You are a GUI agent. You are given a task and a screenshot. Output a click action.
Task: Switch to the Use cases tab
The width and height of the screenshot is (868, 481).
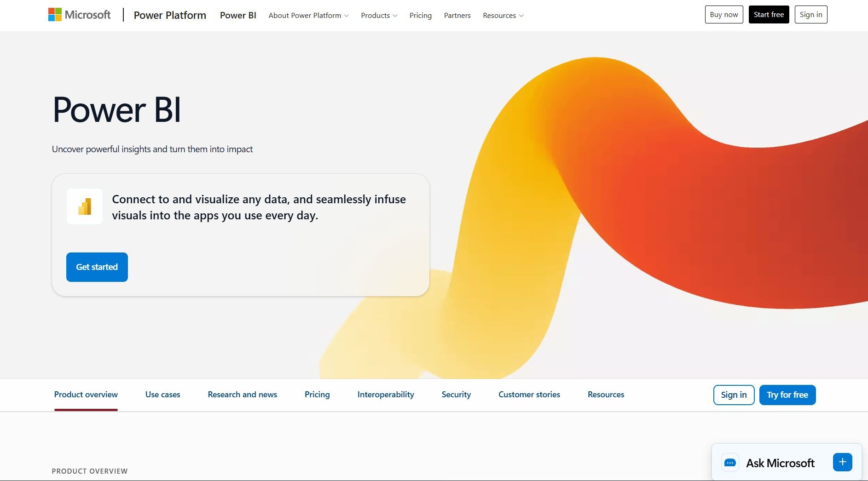(x=163, y=395)
